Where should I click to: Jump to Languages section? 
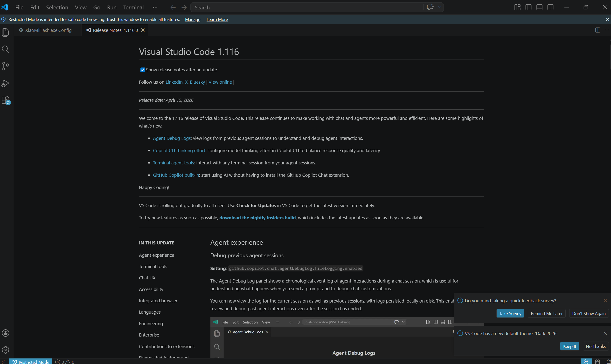tap(150, 312)
